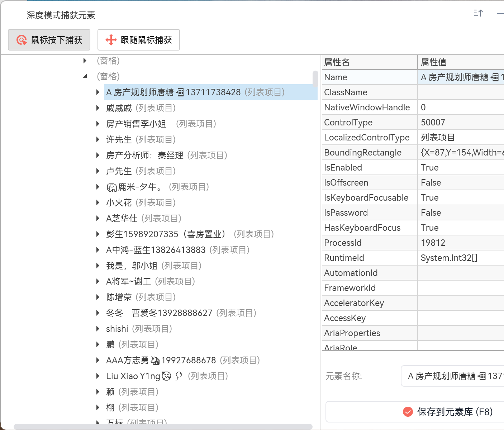
Task: Select 房产分析师：秦经理 in the tree
Action: (x=144, y=155)
